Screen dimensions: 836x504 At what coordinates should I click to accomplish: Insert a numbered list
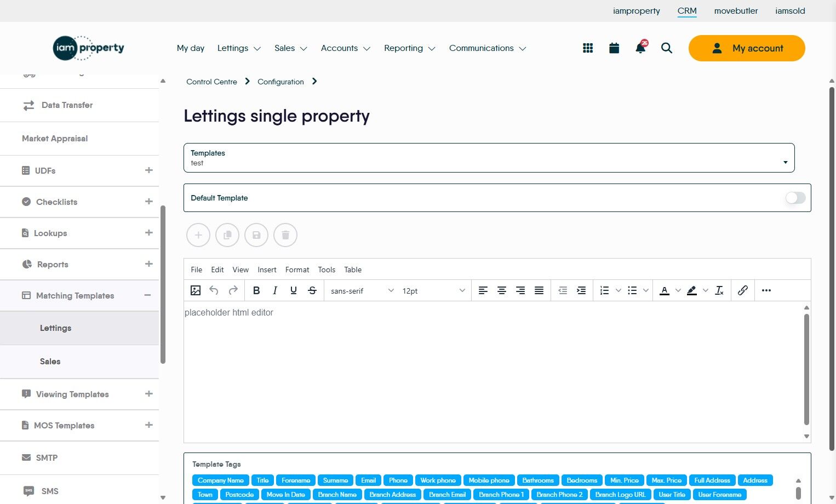point(605,290)
